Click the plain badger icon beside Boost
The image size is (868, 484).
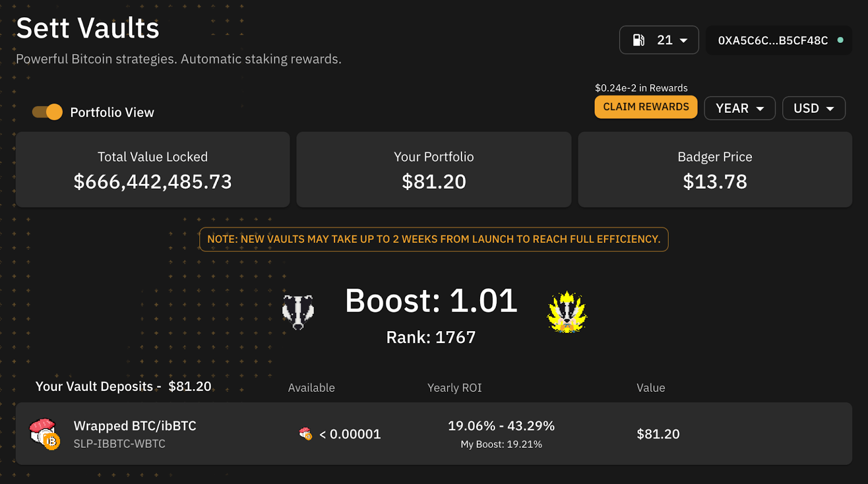point(298,312)
